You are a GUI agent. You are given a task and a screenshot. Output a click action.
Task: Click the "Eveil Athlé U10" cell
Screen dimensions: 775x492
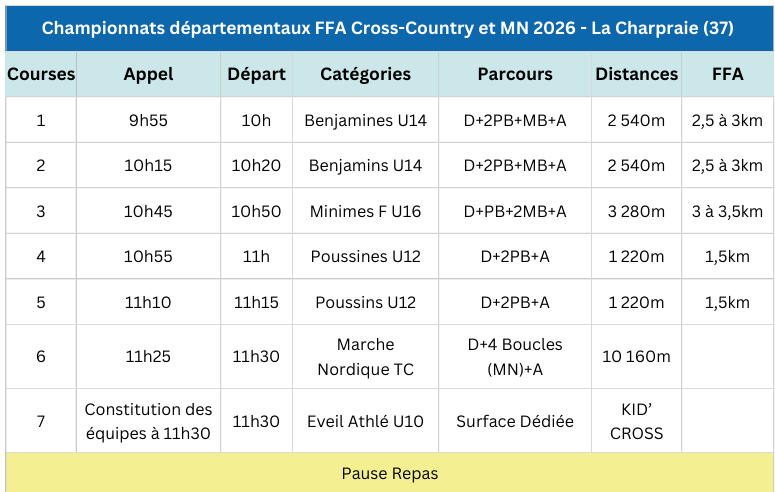(x=365, y=422)
